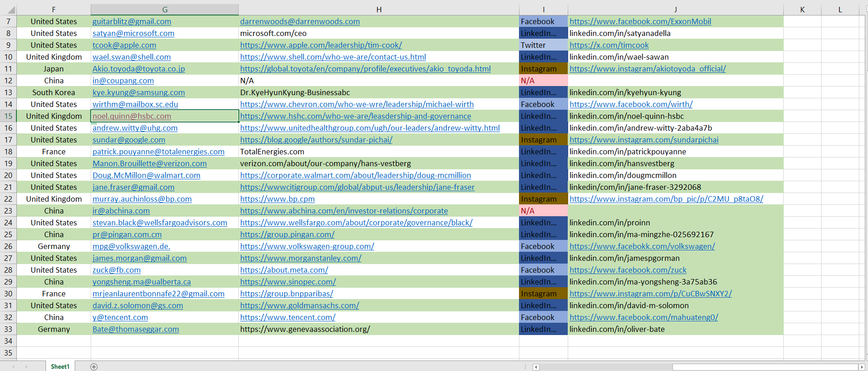Click the Select All corner triangle
The width and height of the screenshot is (868, 371).
tap(11, 10)
